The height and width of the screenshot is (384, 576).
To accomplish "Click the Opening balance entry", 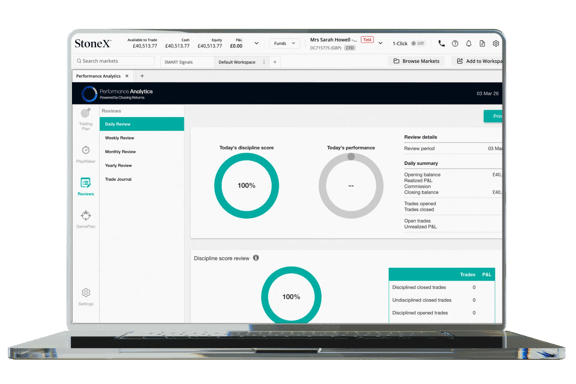I will click(453, 175).
